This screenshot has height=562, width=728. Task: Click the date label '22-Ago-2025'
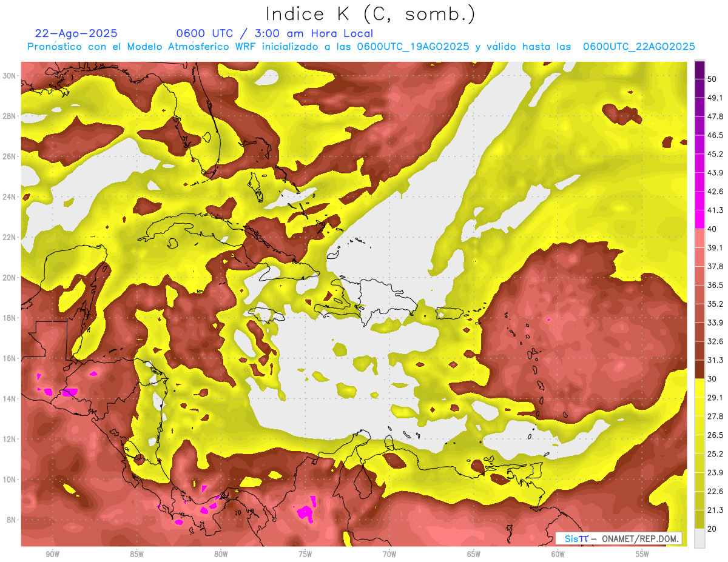(x=76, y=33)
